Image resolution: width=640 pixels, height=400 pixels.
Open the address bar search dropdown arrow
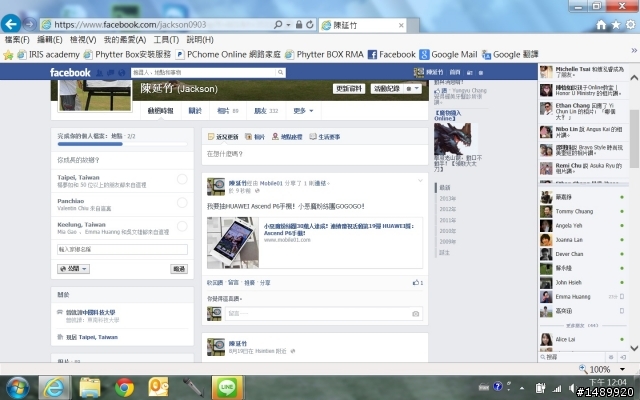click(288, 24)
